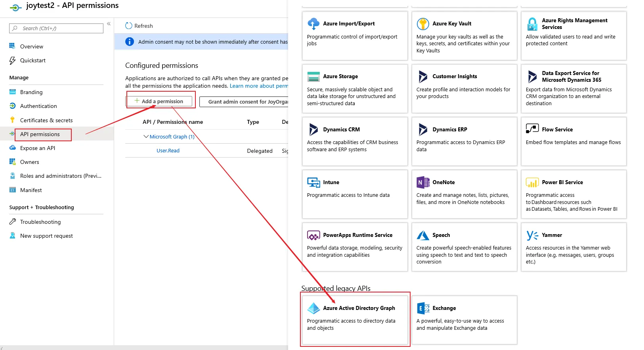Image resolution: width=644 pixels, height=350 pixels.
Task: Click the Refresh circular arrow icon
Action: (128, 26)
